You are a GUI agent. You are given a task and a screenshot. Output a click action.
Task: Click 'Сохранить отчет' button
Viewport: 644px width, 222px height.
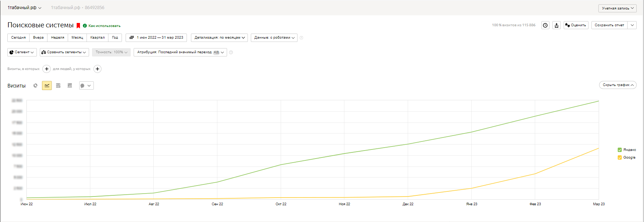pyautogui.click(x=609, y=25)
